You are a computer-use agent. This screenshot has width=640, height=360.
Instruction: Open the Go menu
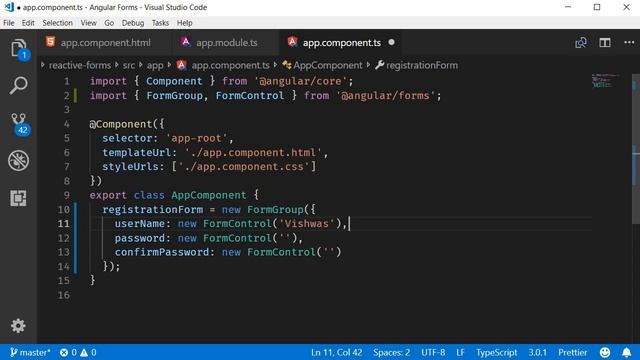[x=109, y=23]
